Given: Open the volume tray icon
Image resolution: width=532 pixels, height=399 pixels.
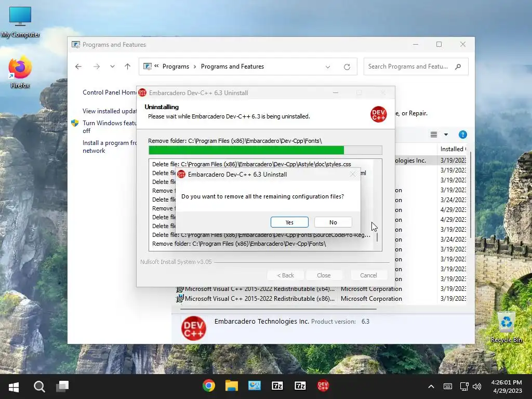Looking at the screenshot, I should point(477,387).
